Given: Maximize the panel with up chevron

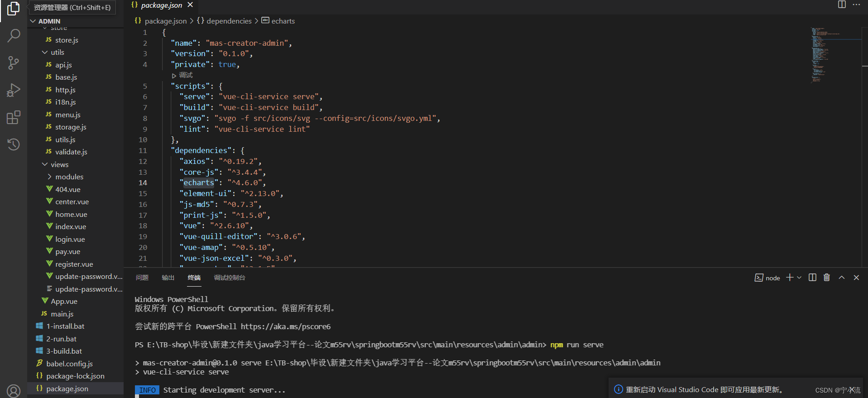Looking at the screenshot, I should [842, 278].
